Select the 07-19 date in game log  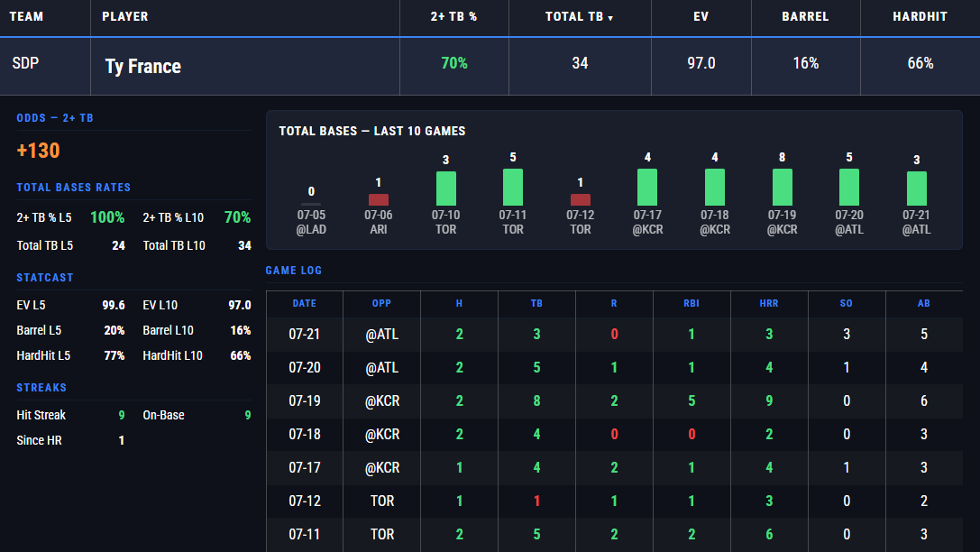[305, 400]
